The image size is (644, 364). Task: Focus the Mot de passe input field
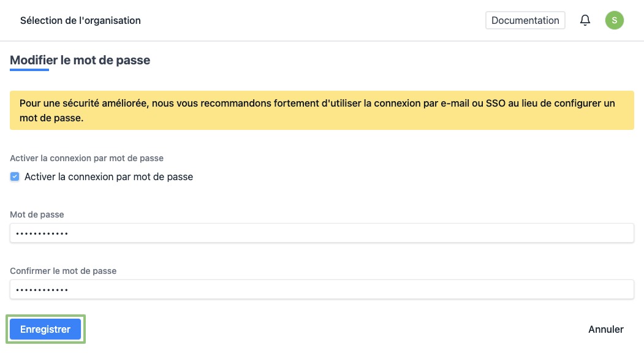coord(322,233)
